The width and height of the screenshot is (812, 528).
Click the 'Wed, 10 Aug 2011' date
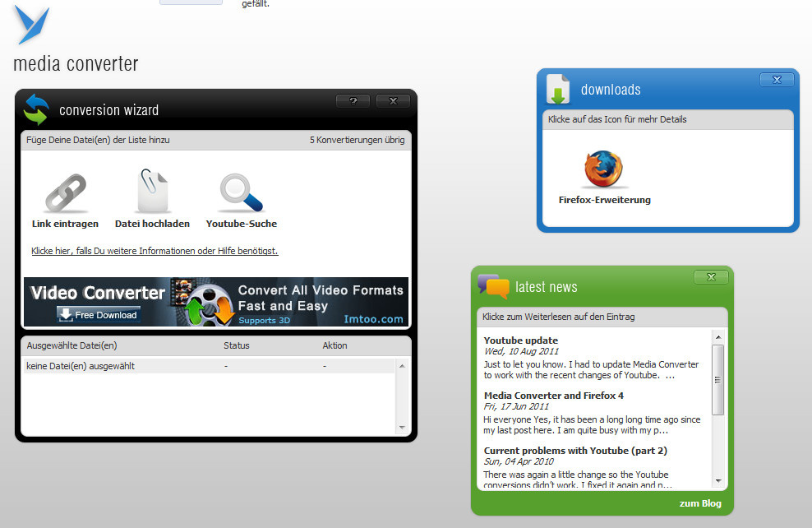(x=522, y=351)
